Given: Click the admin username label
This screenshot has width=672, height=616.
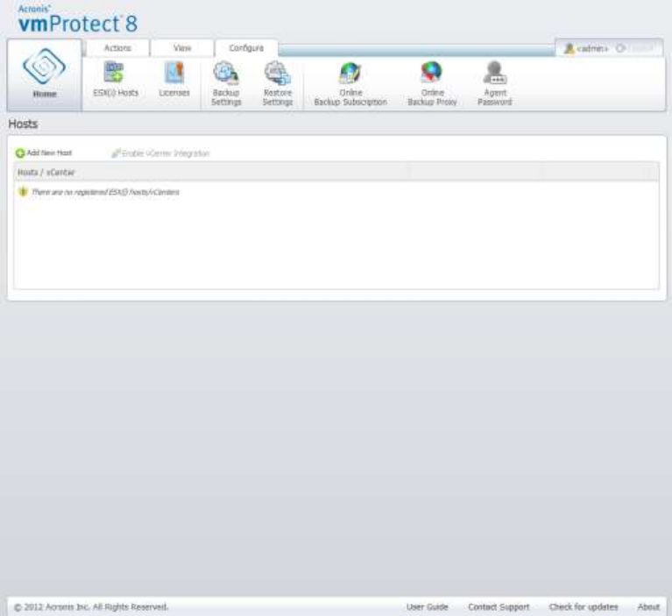Looking at the screenshot, I should (x=592, y=48).
